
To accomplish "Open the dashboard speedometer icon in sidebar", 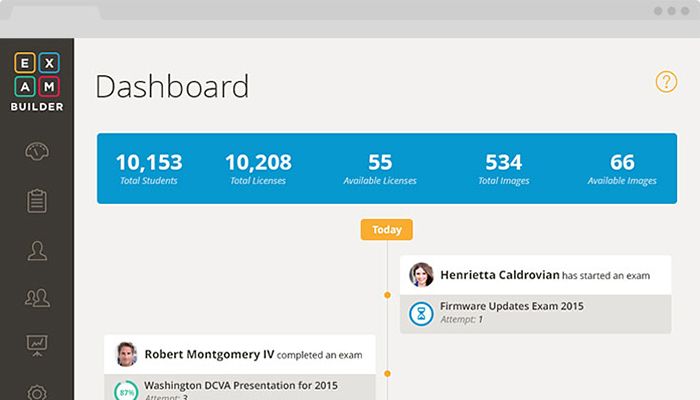I will coord(38,152).
